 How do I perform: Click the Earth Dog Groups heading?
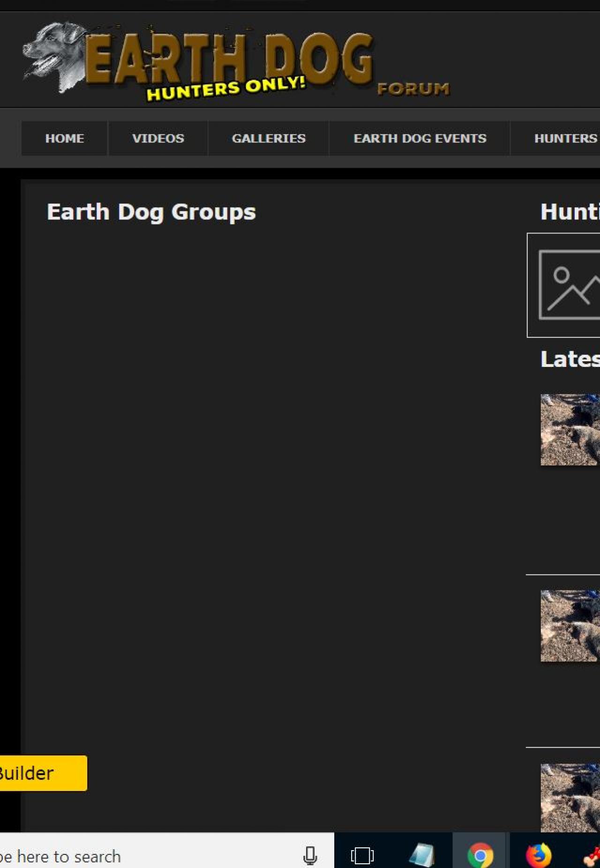tap(151, 212)
